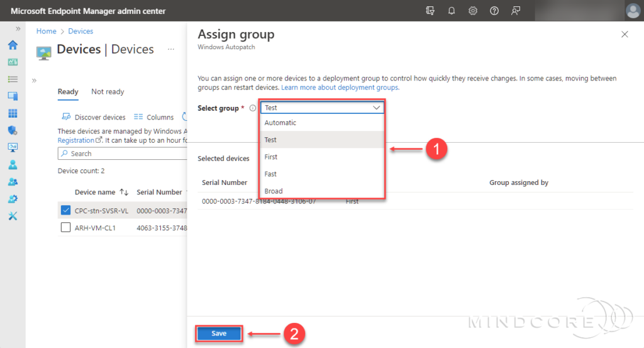
Task: Go to Home breadcrumb
Action: pos(47,31)
